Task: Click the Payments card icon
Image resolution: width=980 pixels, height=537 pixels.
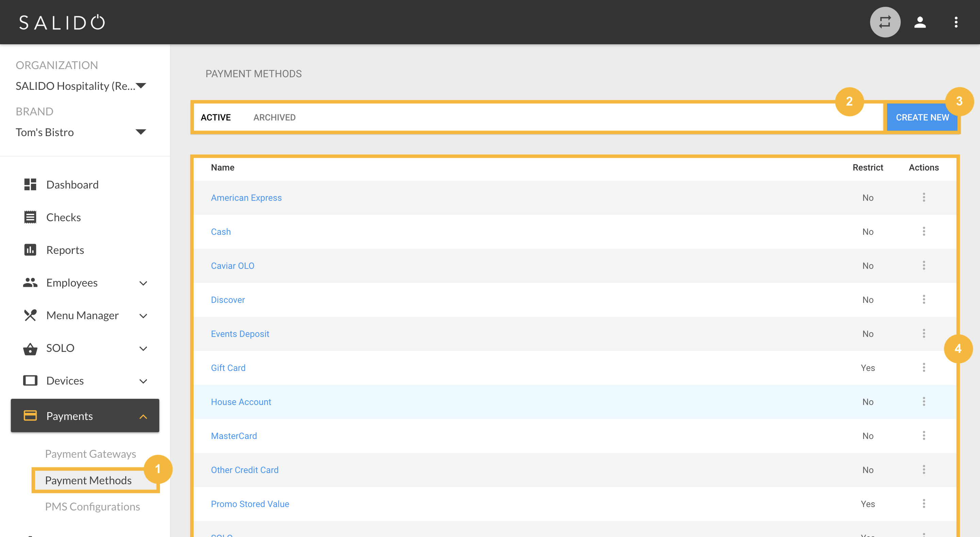Action: (30, 416)
